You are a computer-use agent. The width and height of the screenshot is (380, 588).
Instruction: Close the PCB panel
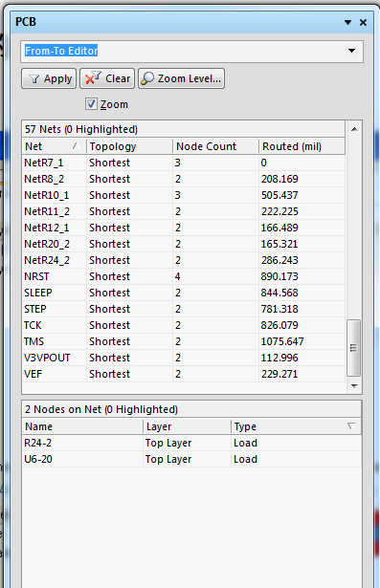click(363, 23)
